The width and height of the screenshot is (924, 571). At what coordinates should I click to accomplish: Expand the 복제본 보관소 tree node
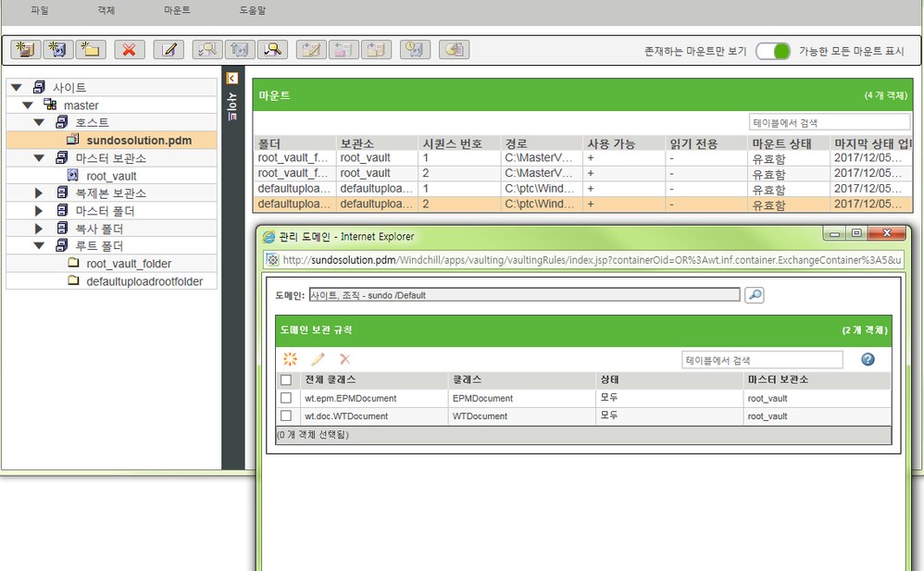coord(39,193)
